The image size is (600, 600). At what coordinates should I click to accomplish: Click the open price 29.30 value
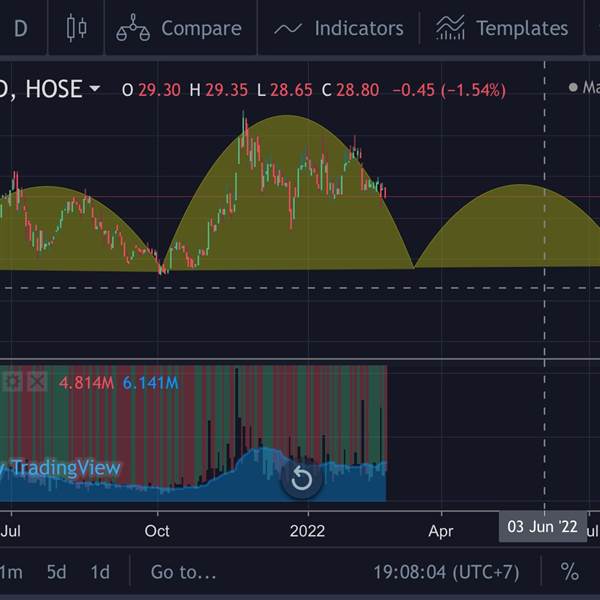click(159, 90)
